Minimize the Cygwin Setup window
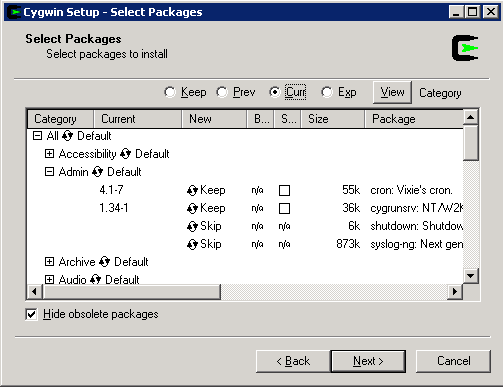Screen dimensions: 503x387 [x=456, y=12]
